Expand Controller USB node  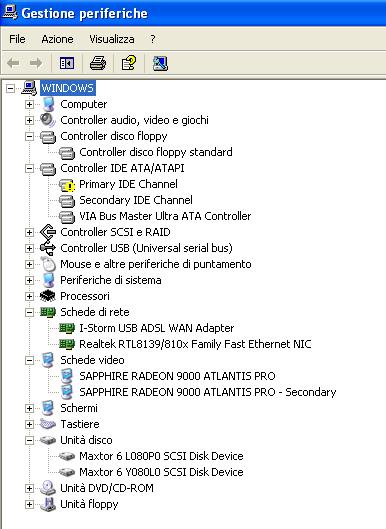point(29,249)
